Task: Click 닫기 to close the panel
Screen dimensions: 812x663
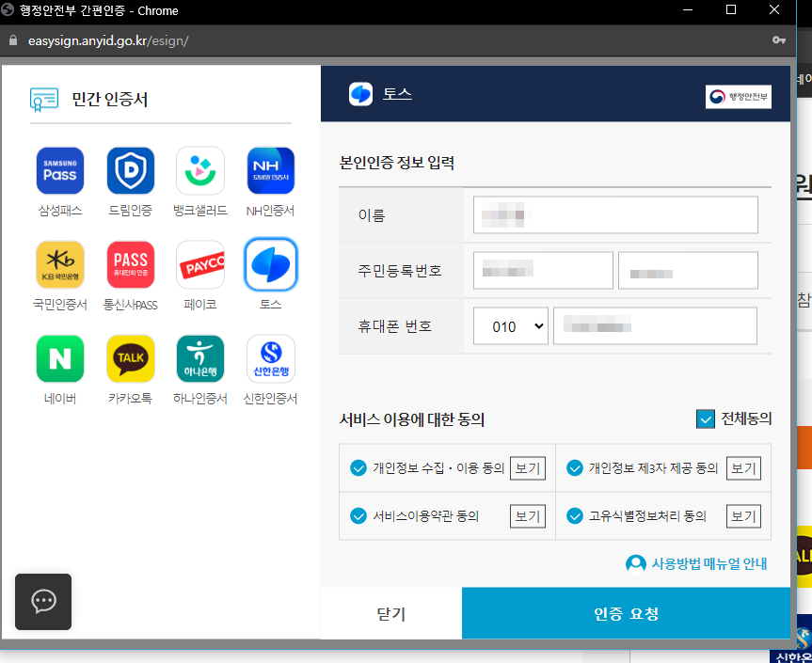Action: (x=390, y=612)
